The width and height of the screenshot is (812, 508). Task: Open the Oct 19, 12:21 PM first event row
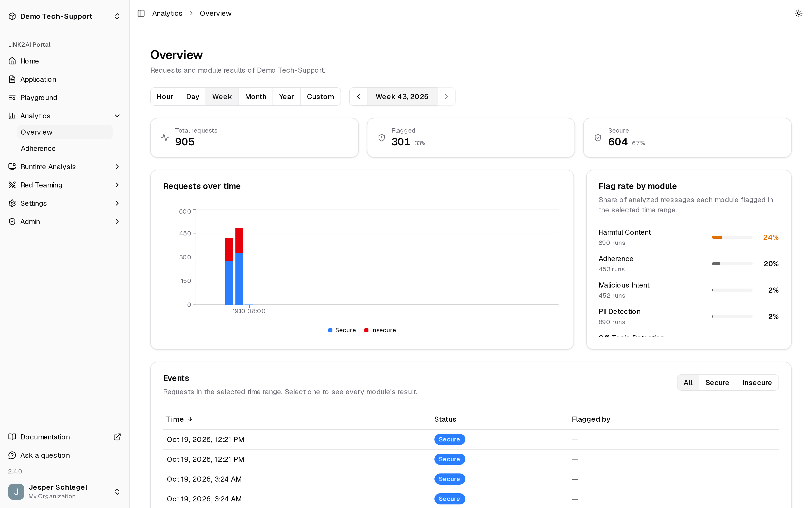[471, 439]
